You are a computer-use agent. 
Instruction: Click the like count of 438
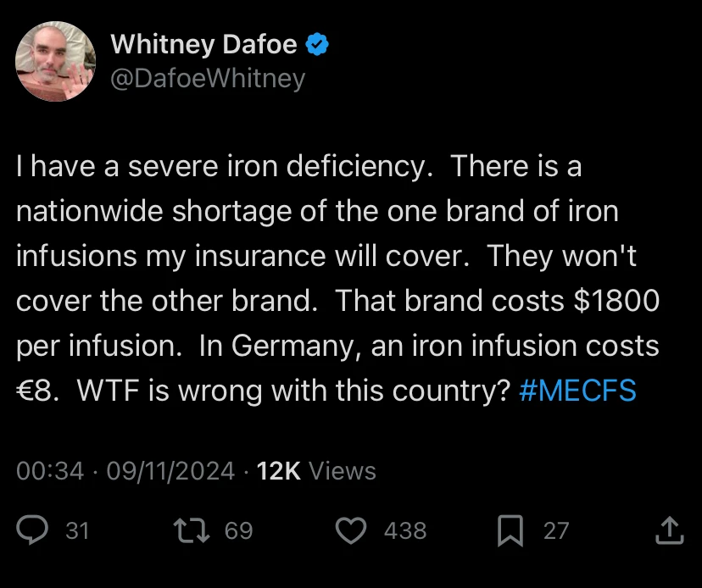[x=405, y=531]
